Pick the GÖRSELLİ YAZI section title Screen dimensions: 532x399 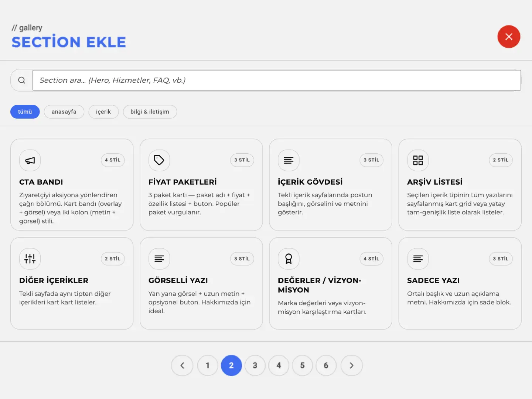coord(178,280)
